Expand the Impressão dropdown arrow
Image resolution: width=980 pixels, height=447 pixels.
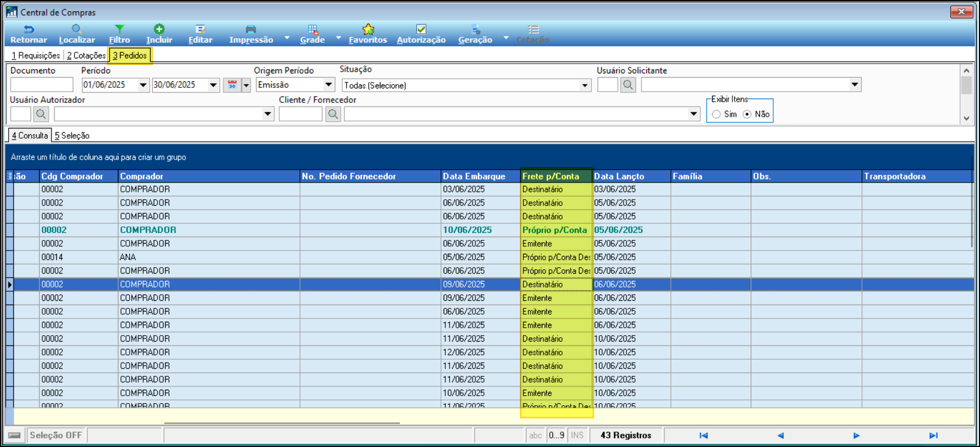click(x=287, y=37)
